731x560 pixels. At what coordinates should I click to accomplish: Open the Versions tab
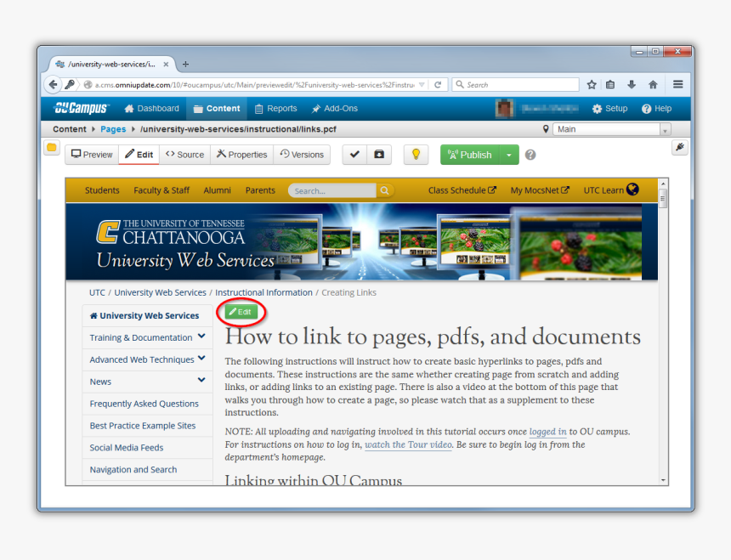[302, 155]
